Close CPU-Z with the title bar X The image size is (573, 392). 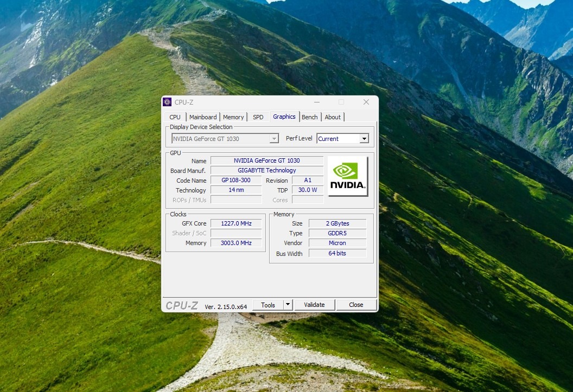click(x=366, y=102)
